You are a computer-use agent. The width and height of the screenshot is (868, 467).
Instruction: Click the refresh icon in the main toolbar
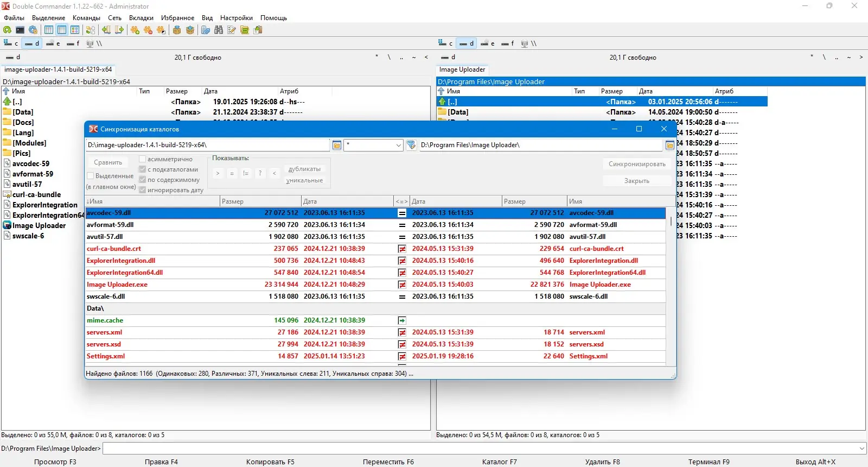coord(7,30)
